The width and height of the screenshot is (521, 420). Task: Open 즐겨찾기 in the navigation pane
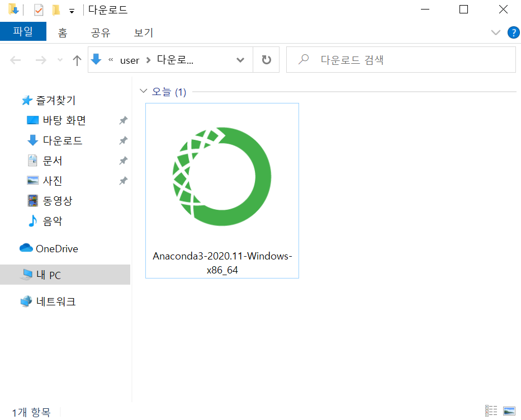click(56, 100)
